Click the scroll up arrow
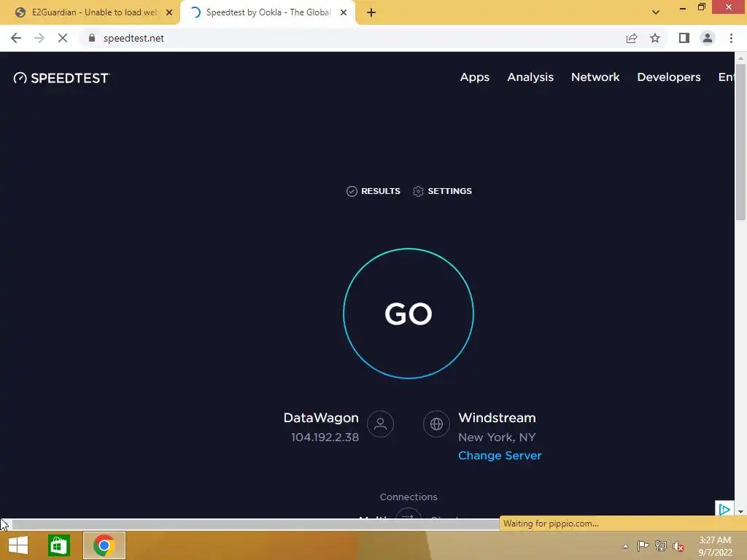The width and height of the screenshot is (747, 560). (741, 58)
